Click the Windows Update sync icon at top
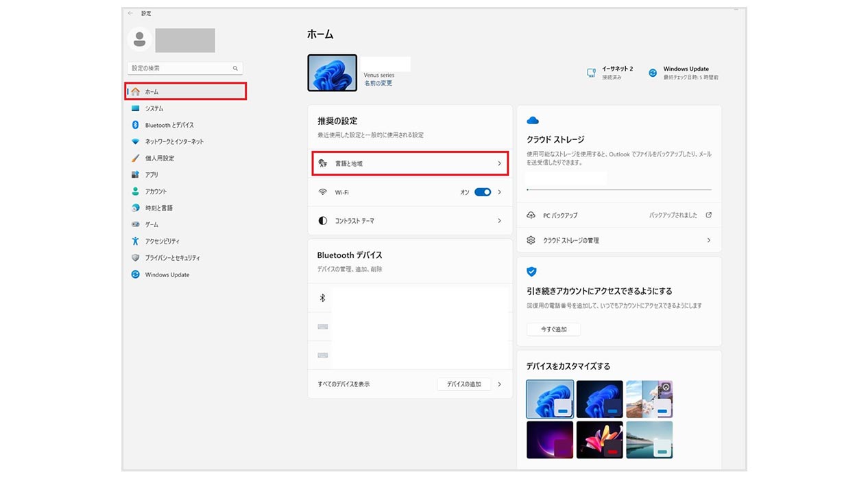Screen dimensions: 868x479 click(x=653, y=73)
